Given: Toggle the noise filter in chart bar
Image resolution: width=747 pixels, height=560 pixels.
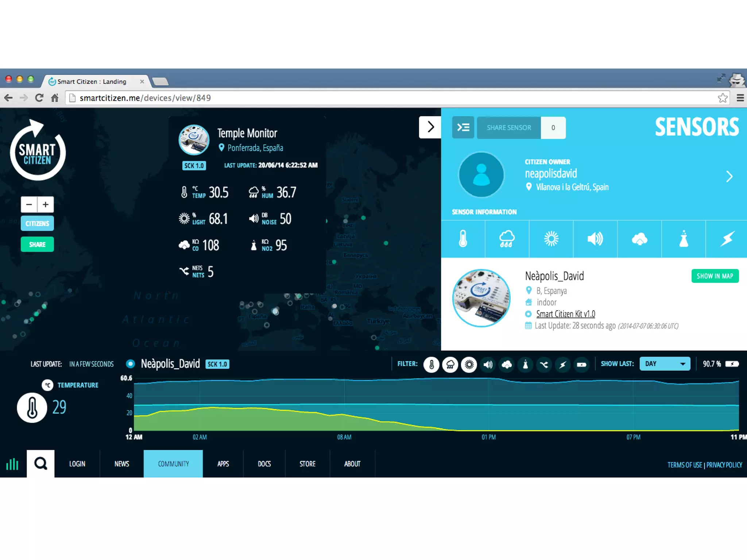Looking at the screenshot, I should pyautogui.click(x=488, y=364).
